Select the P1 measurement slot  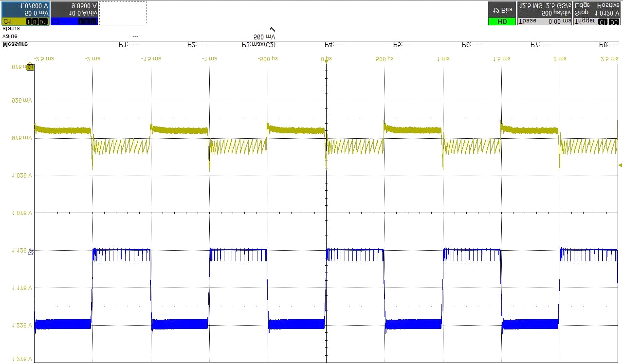[x=129, y=45]
